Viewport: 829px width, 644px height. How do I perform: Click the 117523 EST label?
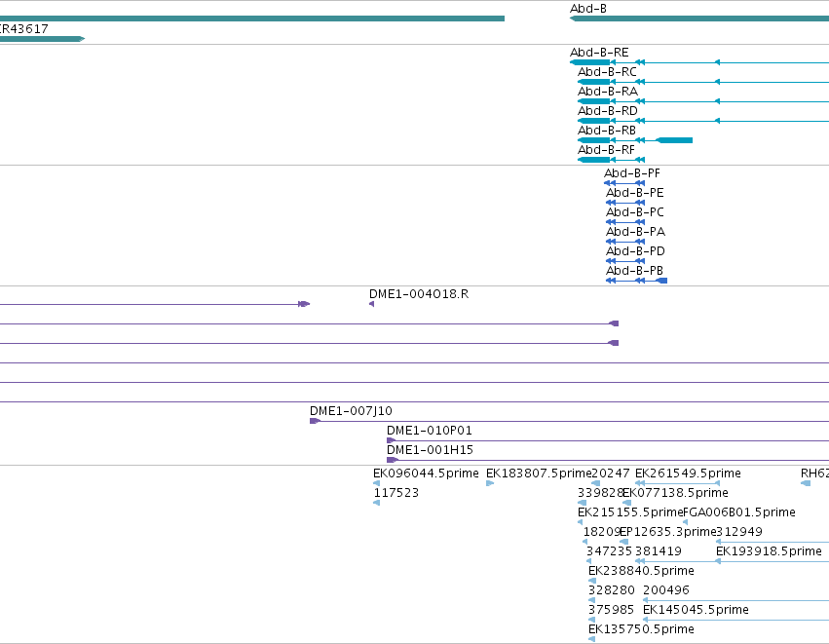coord(396,493)
